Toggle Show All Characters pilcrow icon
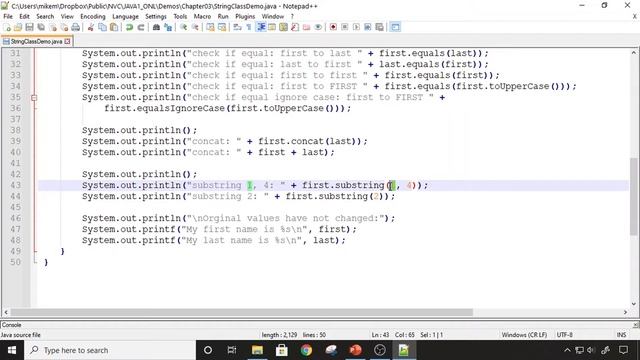Viewport: 640px width, 360px height. [249, 27]
